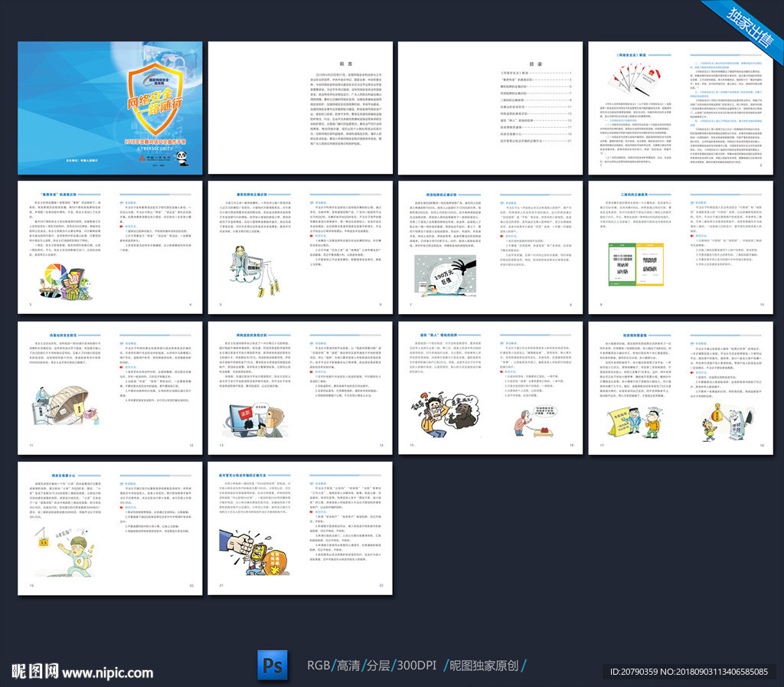Click the 独家出售 corner ribbon
This screenshot has height=687, width=784.
coord(749,28)
